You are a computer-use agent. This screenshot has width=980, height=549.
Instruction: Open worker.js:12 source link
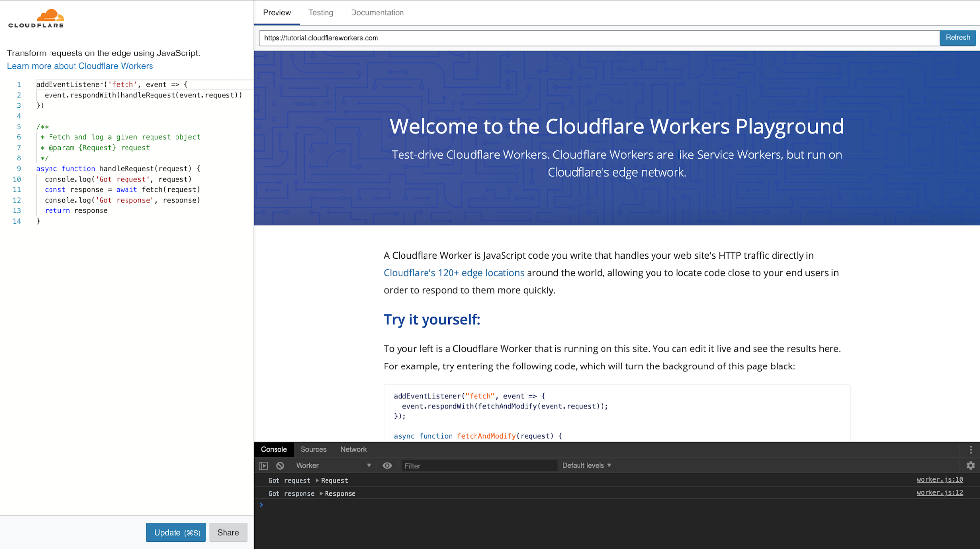tap(940, 493)
